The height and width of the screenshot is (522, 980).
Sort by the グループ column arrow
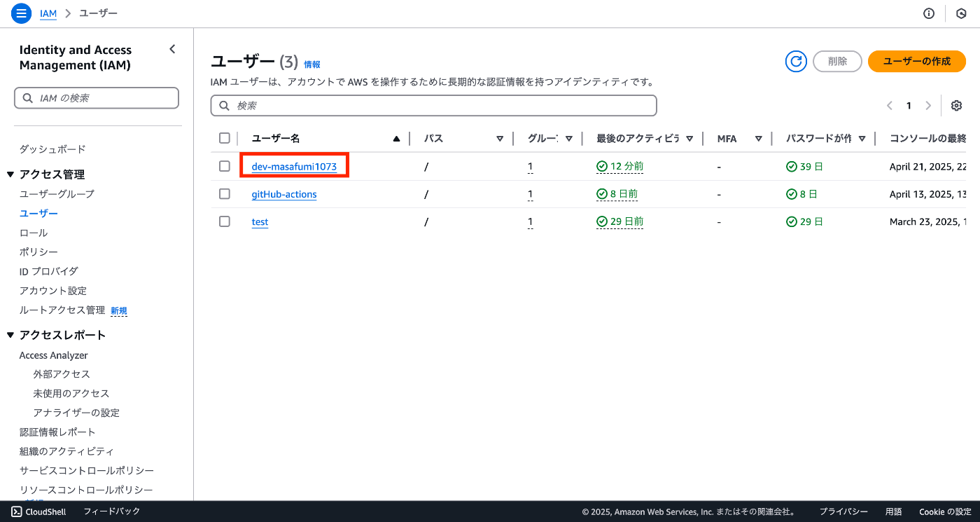pos(569,139)
